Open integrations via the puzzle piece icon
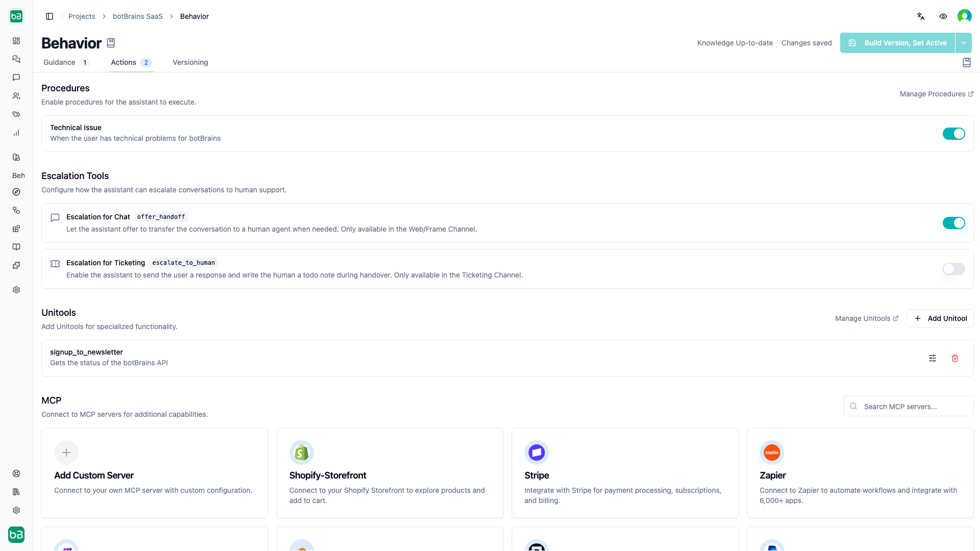980x551 pixels. coord(16,265)
